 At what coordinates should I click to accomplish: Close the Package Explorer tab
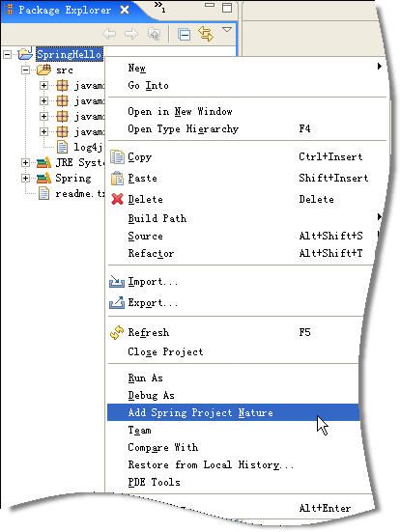tap(125, 10)
